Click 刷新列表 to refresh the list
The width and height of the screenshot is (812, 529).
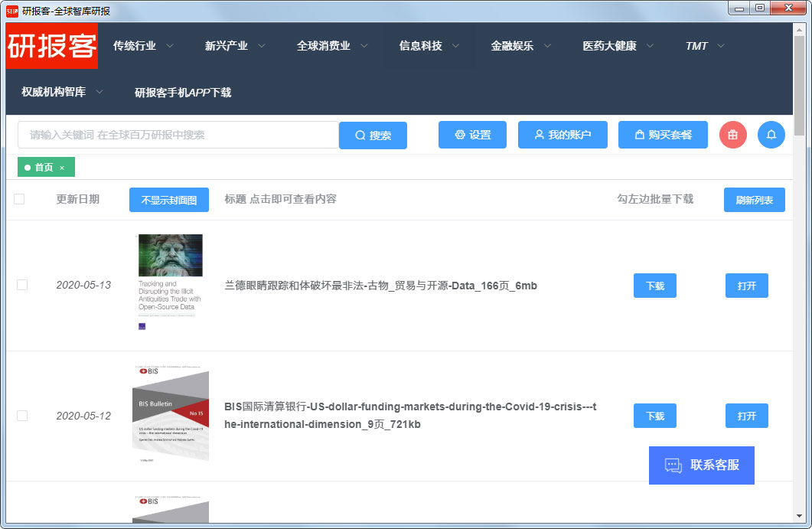(x=754, y=199)
